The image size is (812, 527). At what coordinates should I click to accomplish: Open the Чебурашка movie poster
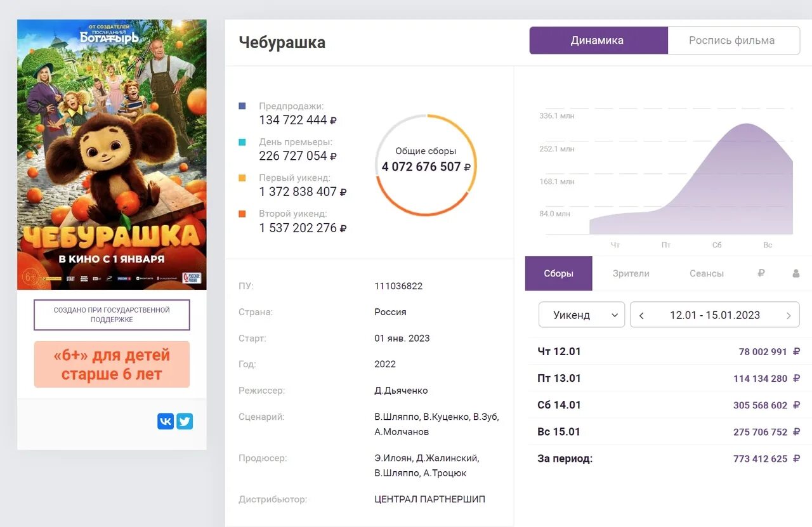[x=112, y=154]
